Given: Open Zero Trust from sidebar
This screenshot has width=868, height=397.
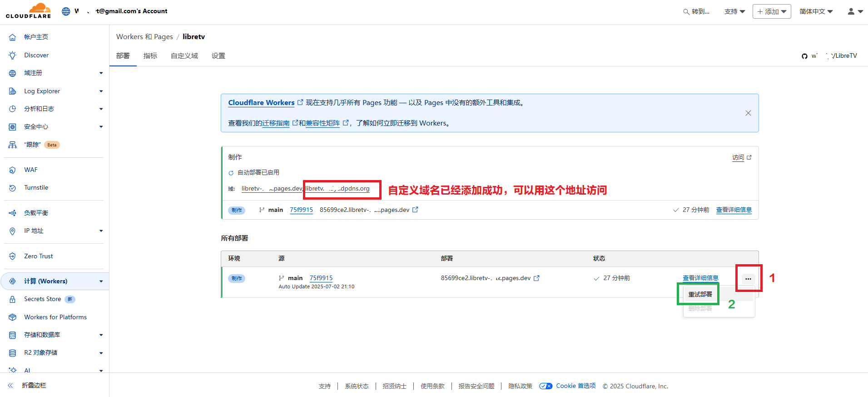Looking at the screenshot, I should pyautogui.click(x=38, y=256).
